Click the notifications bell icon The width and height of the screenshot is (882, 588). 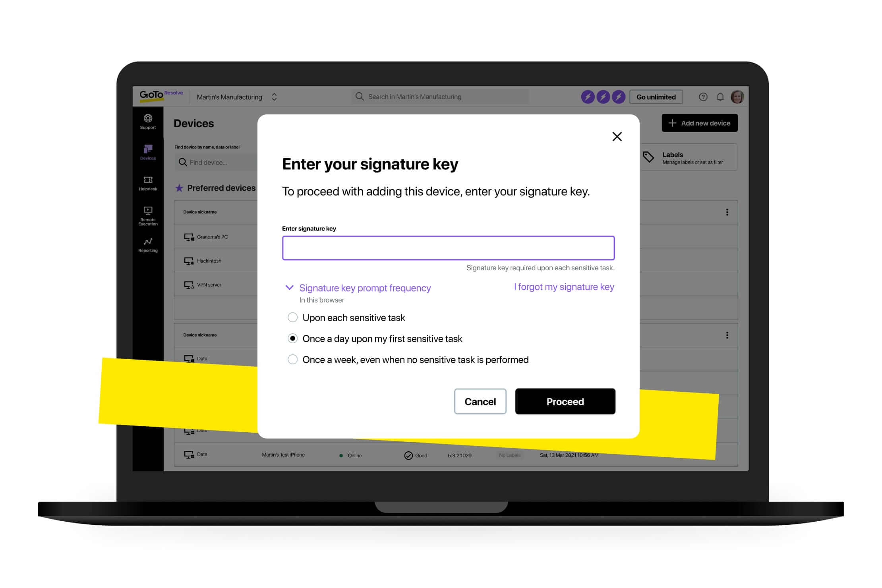click(x=720, y=97)
